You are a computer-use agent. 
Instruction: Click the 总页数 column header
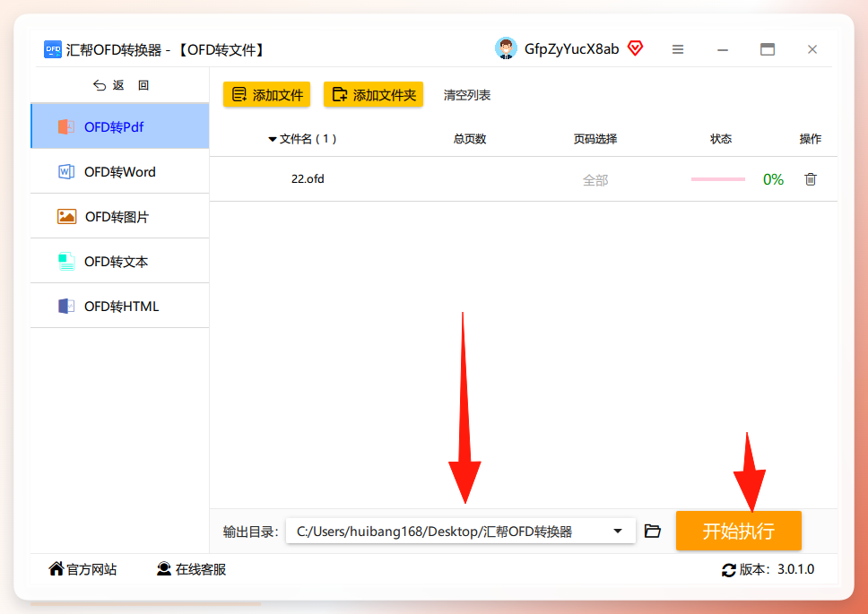[x=470, y=139]
